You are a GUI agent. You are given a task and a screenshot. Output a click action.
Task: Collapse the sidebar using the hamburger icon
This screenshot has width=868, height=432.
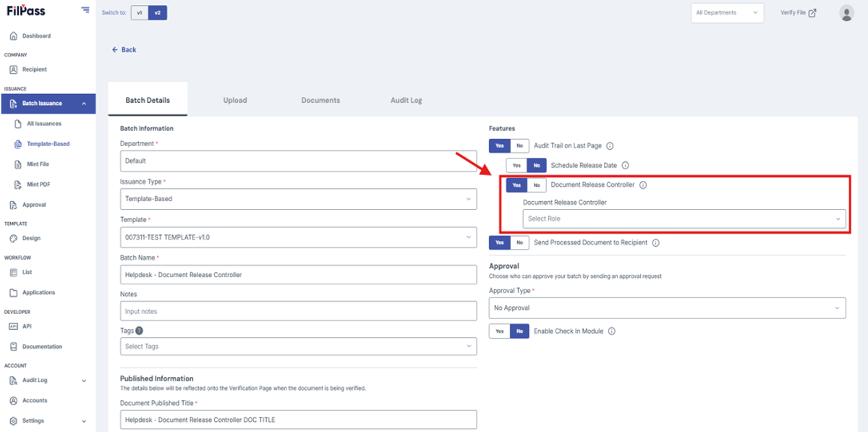(x=86, y=10)
